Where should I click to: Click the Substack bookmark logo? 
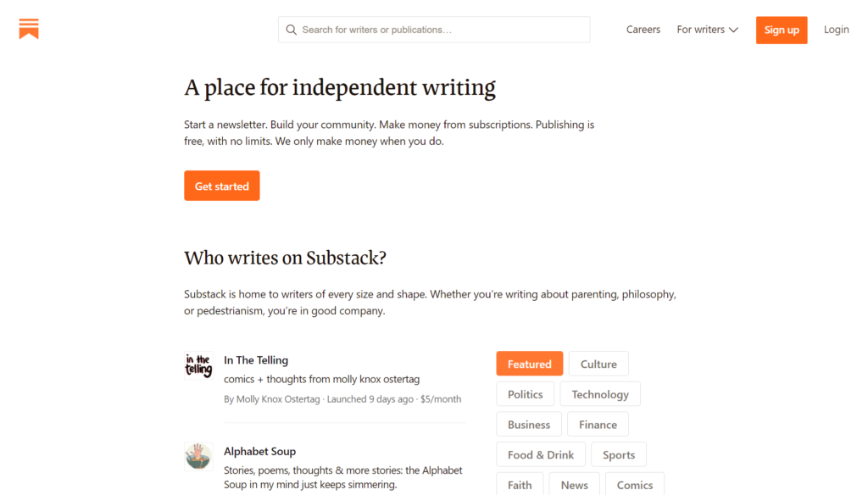click(29, 29)
